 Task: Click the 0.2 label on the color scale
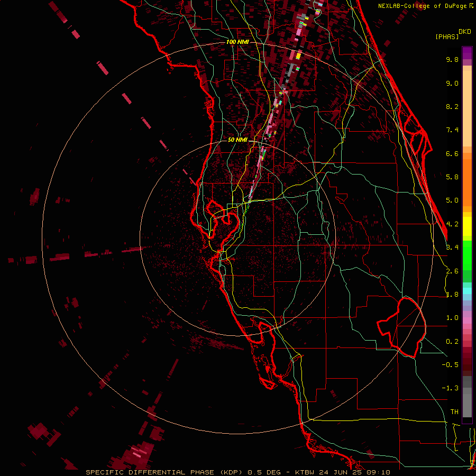452,342
